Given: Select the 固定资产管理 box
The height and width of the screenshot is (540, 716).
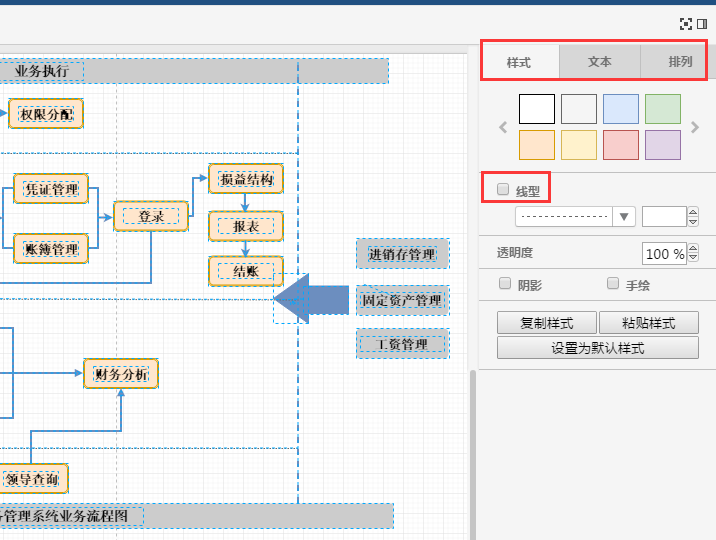Looking at the screenshot, I should 403,300.
